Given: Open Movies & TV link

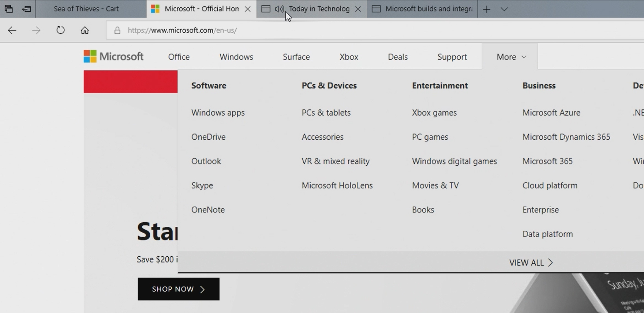Looking at the screenshot, I should [x=435, y=185].
